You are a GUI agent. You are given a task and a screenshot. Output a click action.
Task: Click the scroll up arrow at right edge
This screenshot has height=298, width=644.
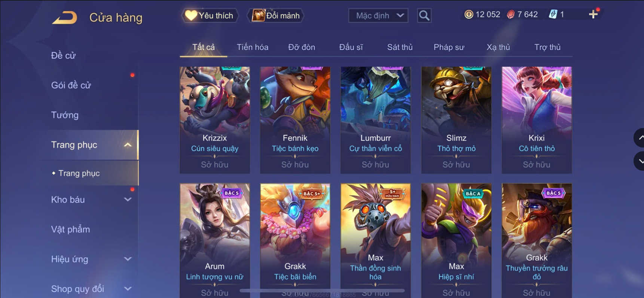pos(639,138)
